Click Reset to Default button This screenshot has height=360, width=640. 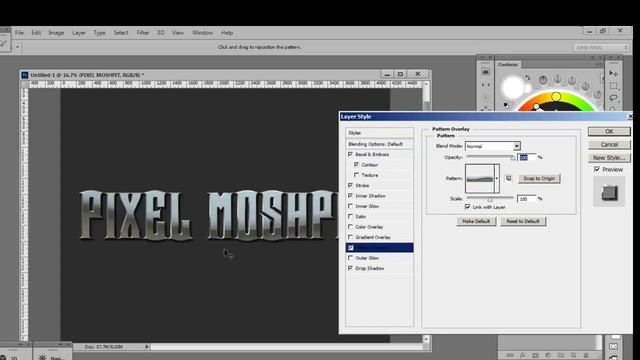click(523, 221)
